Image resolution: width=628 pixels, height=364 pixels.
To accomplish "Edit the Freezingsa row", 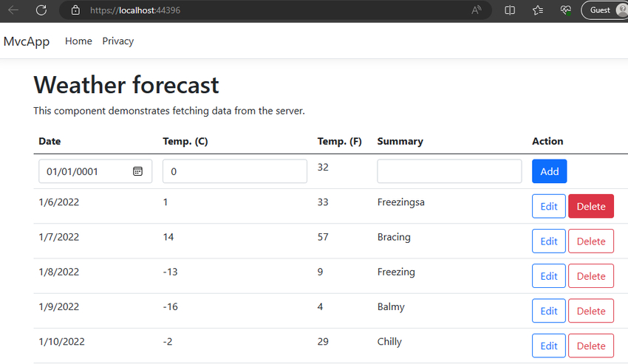I will tap(549, 206).
